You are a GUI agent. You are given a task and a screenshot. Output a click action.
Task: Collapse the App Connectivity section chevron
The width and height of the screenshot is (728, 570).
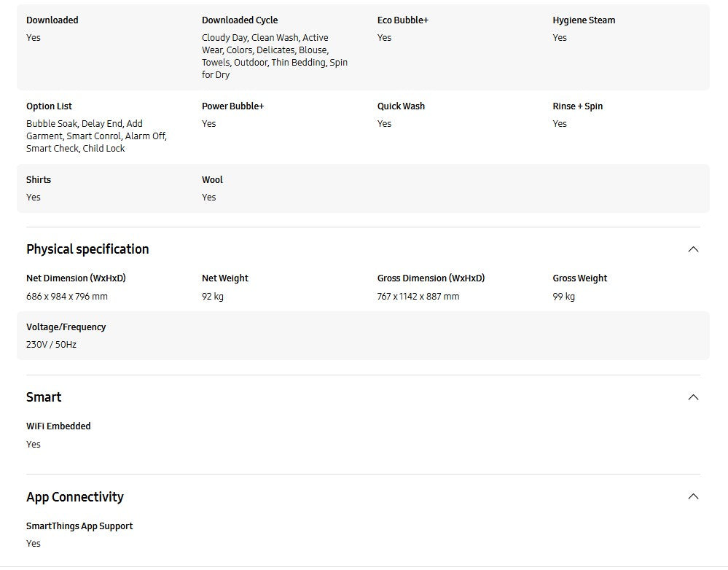tap(693, 496)
